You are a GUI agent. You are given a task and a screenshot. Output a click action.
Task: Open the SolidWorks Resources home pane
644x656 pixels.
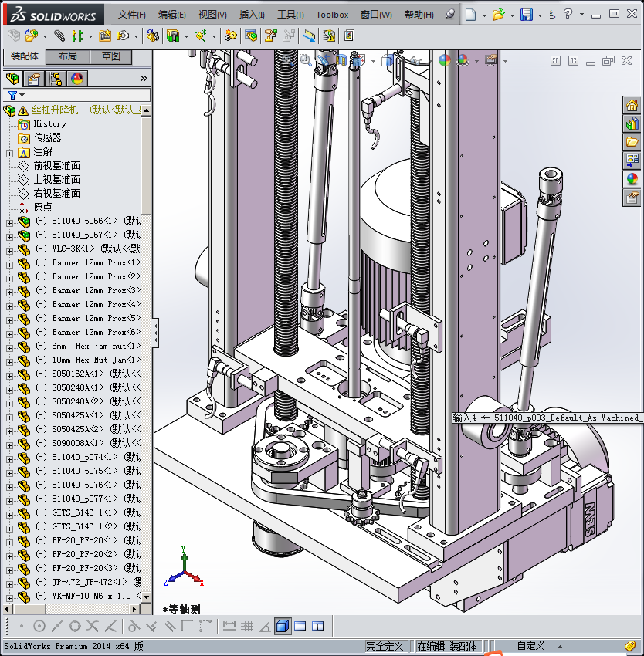coord(632,107)
